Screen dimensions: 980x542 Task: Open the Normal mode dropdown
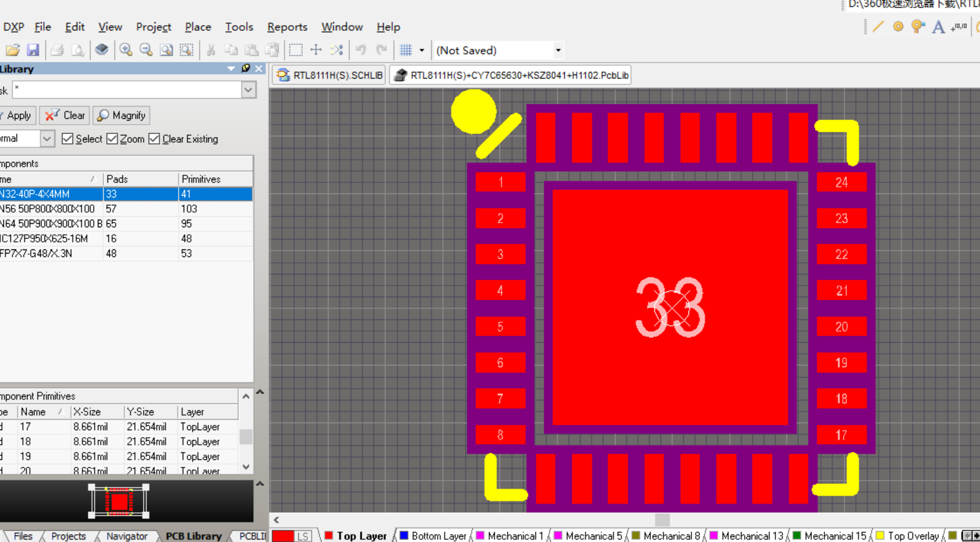tap(47, 139)
